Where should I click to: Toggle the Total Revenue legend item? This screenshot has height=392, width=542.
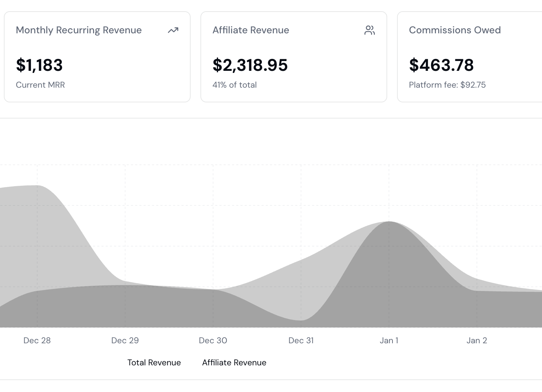coord(154,363)
